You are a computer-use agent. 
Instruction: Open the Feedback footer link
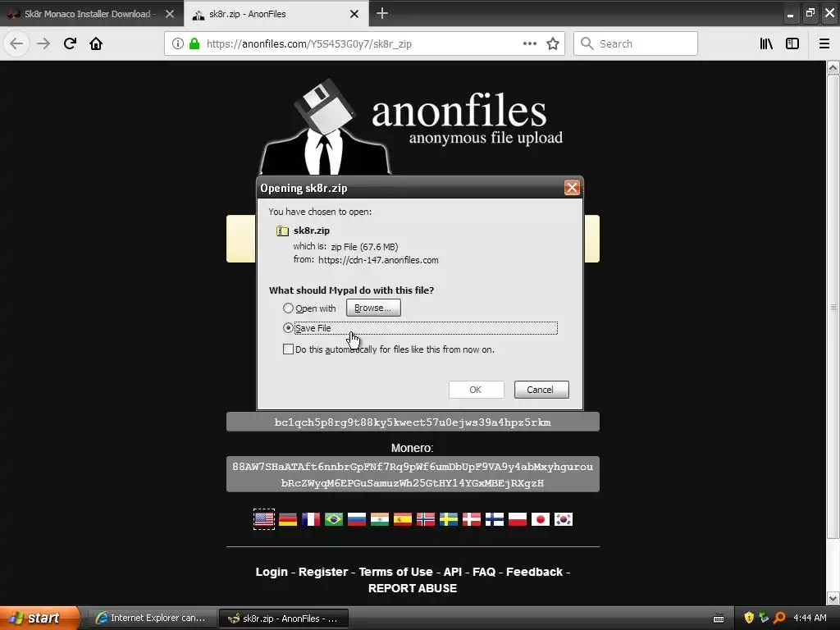tap(534, 572)
